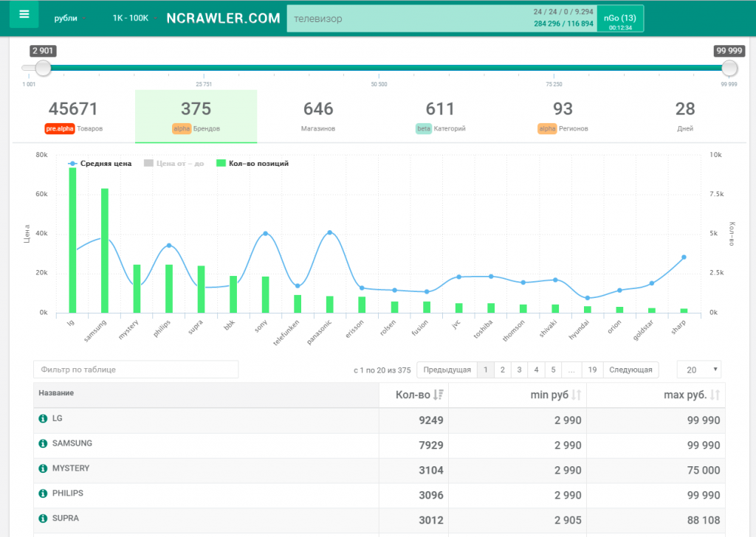Select the 611 Категорий tab
756x537 pixels.
pos(440,116)
